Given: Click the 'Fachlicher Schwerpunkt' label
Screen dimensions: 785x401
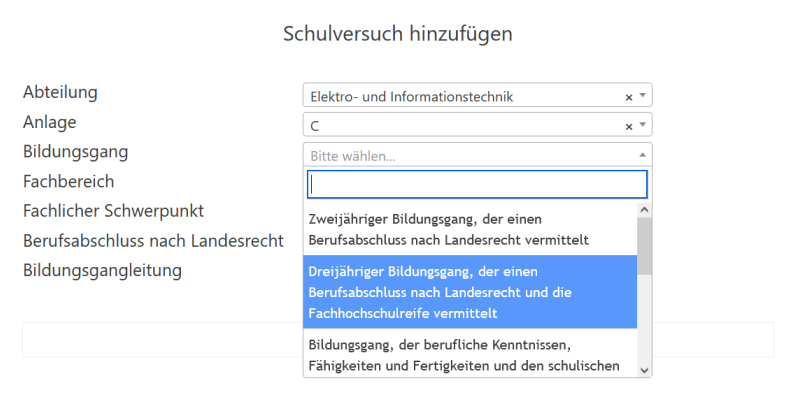Looking at the screenshot, I should (x=113, y=211).
